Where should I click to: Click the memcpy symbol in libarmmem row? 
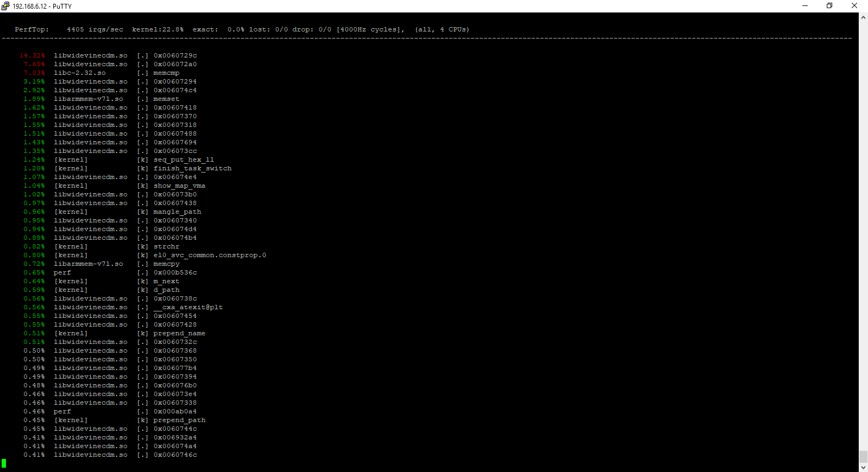coord(166,264)
